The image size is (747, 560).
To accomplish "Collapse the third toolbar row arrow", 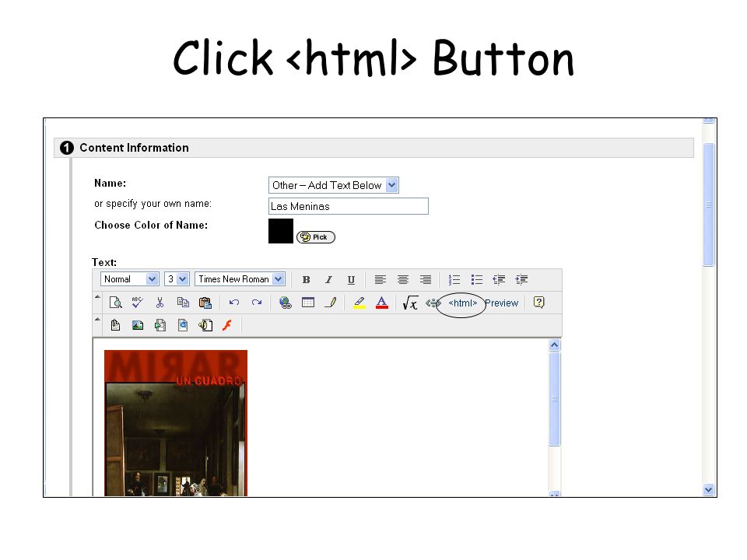I will pyautogui.click(x=98, y=320).
